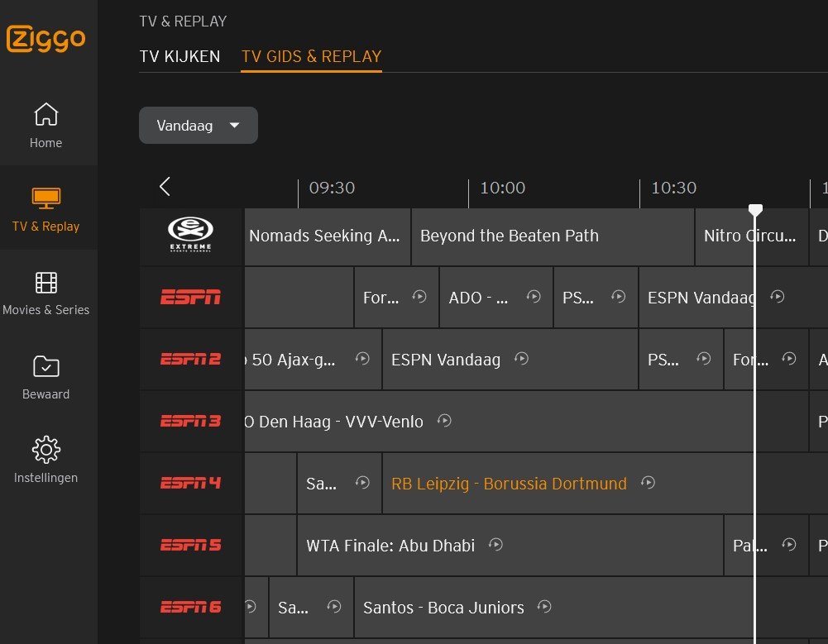Open Beyond the Beaten Path programme
Viewport: 828px width, 644px height.
click(553, 236)
